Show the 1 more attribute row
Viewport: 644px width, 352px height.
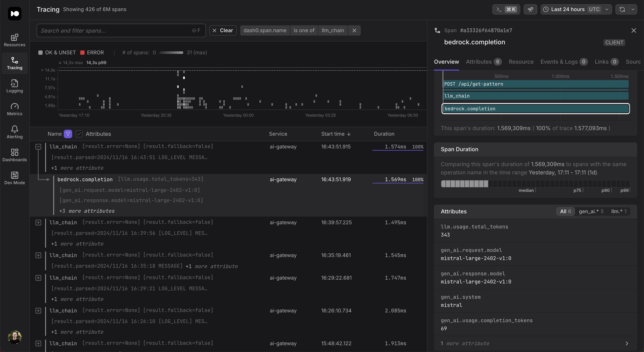click(535, 343)
